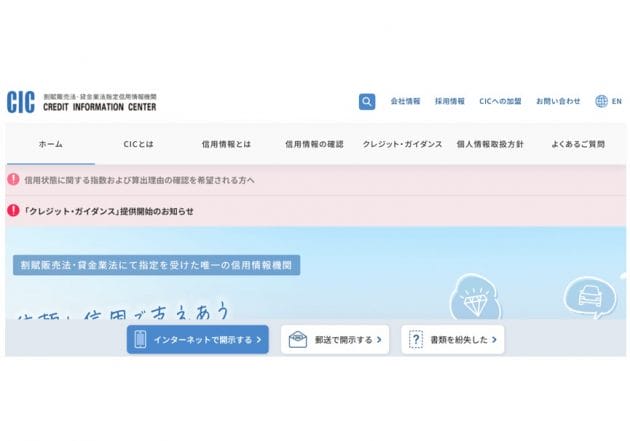This screenshot has height=441, width=630.
Task: Click the globe language icon
Action: pyautogui.click(x=601, y=101)
